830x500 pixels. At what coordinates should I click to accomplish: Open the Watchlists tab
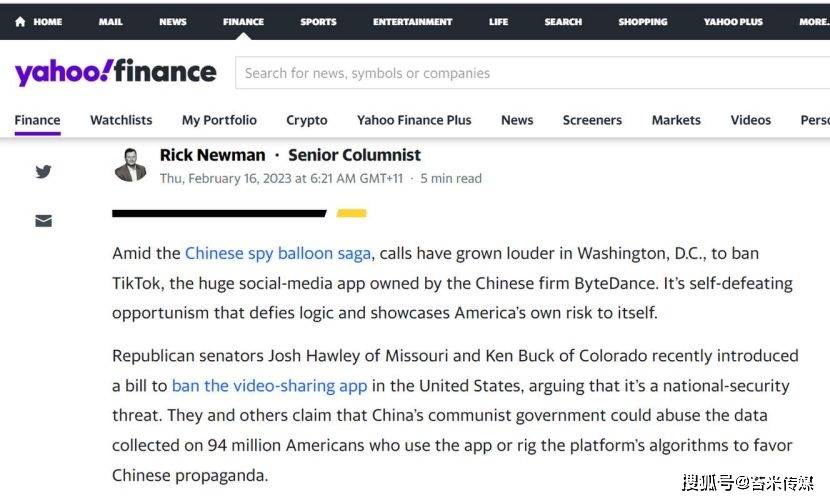(x=121, y=120)
